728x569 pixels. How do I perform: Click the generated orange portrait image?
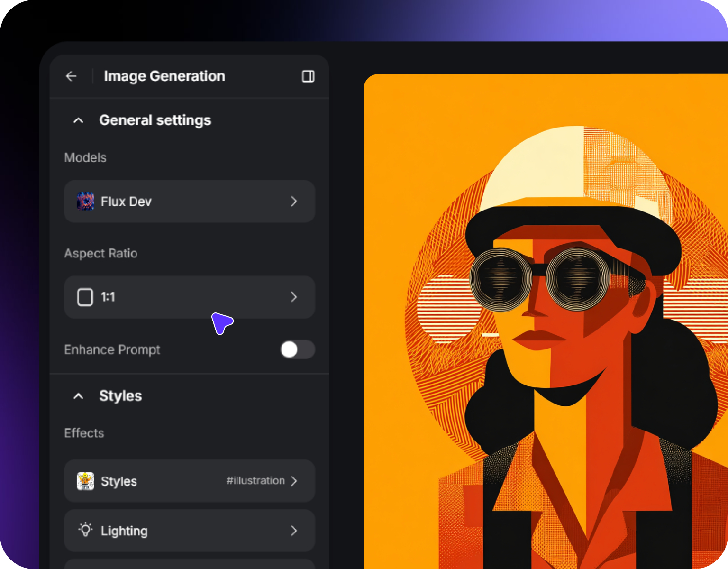point(546,321)
